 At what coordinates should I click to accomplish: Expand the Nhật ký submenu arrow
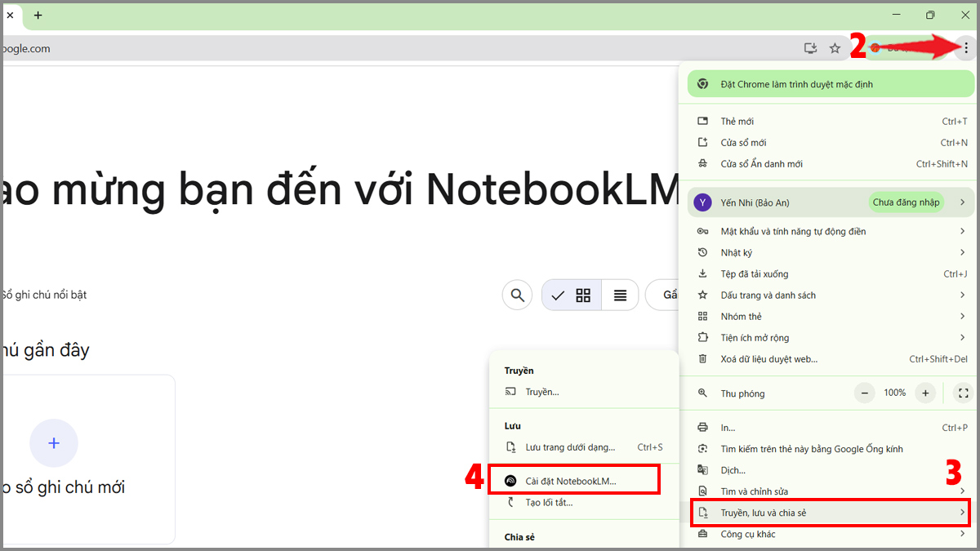(963, 252)
